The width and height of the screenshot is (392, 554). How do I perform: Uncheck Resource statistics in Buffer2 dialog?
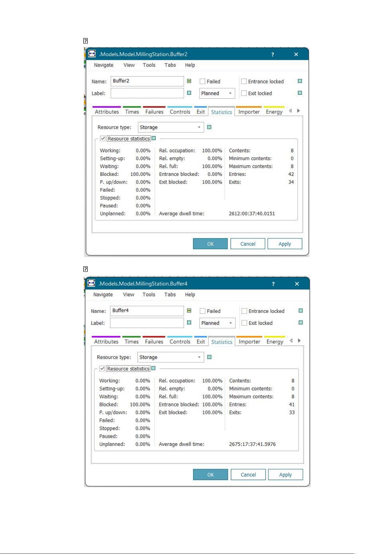tap(103, 139)
